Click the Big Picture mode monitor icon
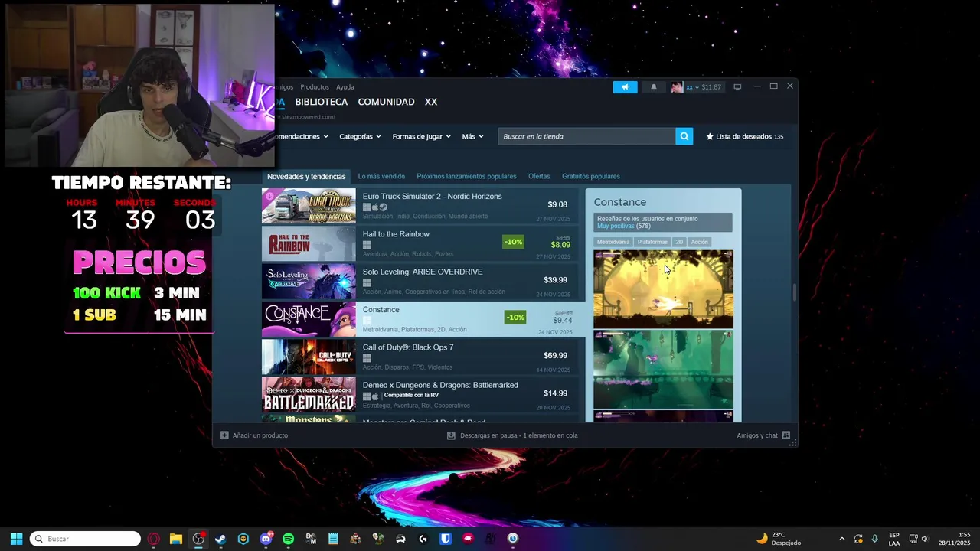This screenshot has height=551, width=980. click(737, 87)
